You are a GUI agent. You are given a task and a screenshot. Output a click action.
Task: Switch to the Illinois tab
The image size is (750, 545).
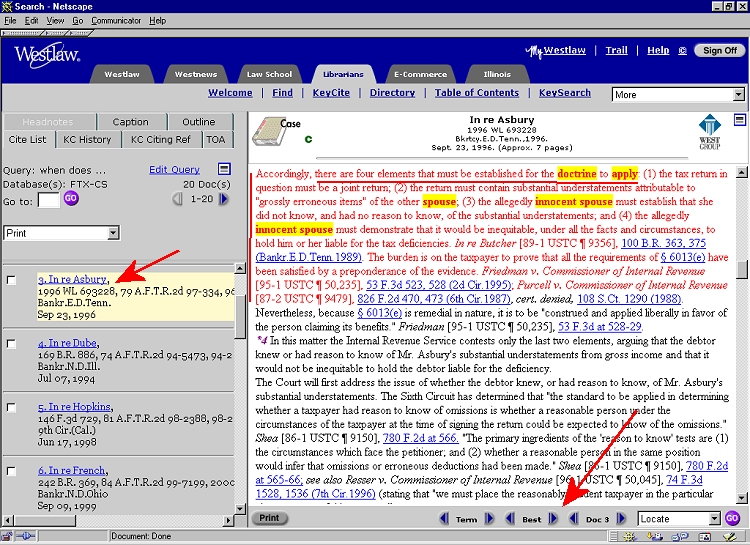497,74
